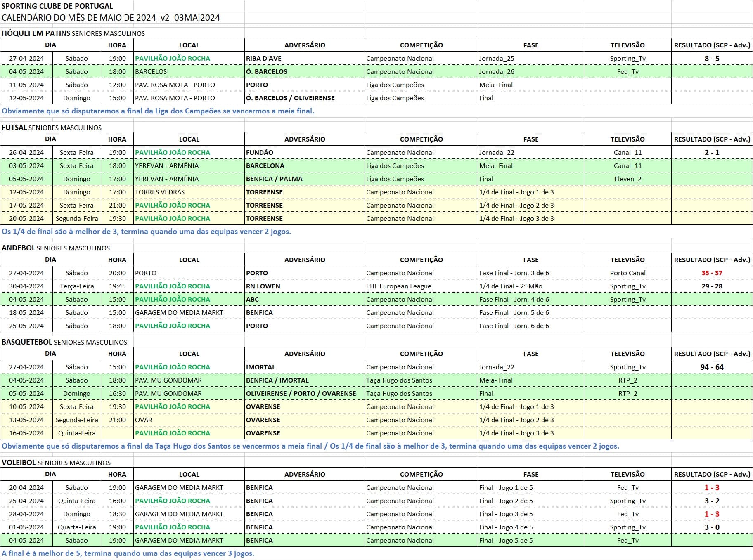
Task: Click the '3 - 0' voleibol result
Action: coord(712,527)
